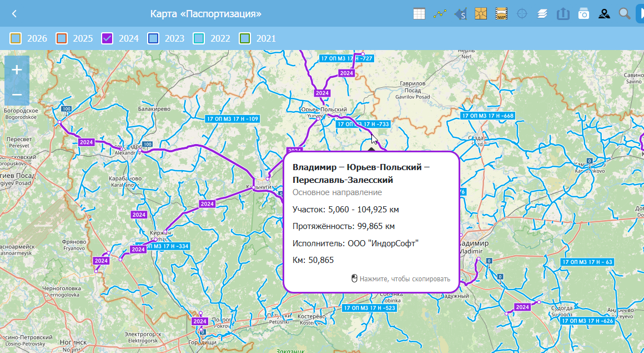The image size is (644, 353).
Task: Click 'Нажмите, чтобы скопировать' in the popup
Action: click(x=401, y=279)
